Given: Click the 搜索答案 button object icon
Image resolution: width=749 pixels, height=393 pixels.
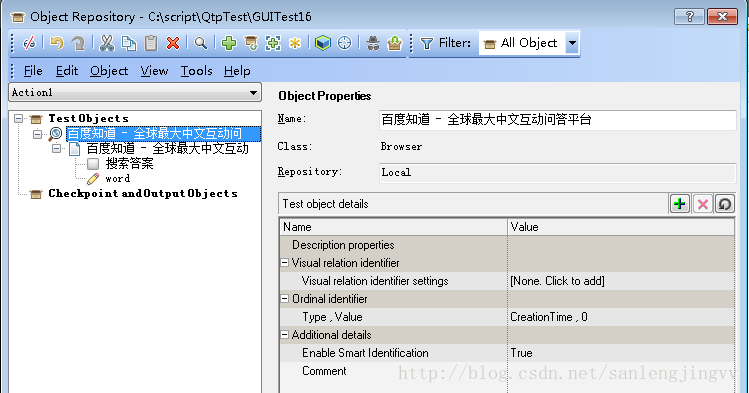Looking at the screenshot, I should (x=93, y=164).
